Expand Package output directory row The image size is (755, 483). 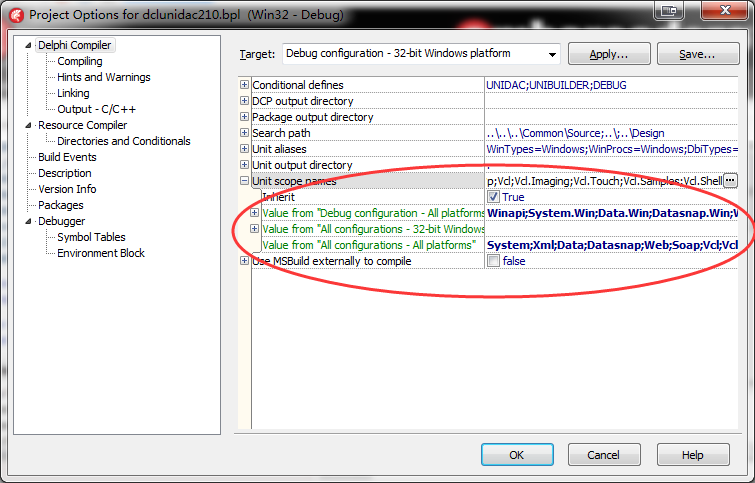tap(244, 117)
